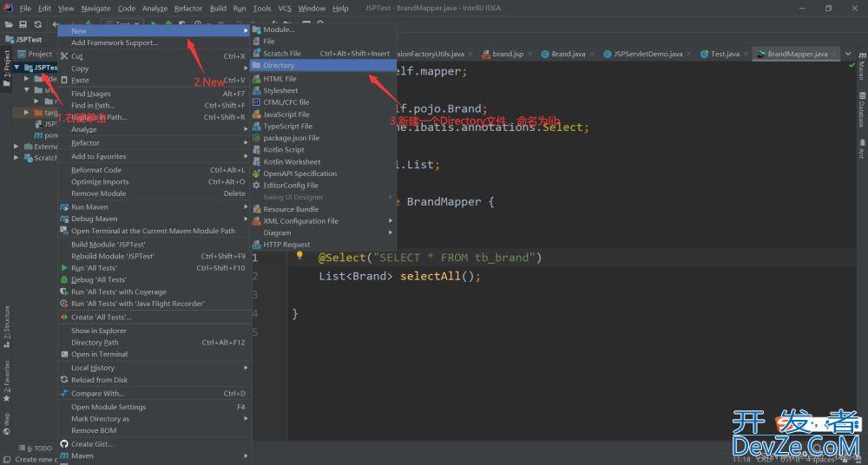Click the Project view selector label
This screenshot has width=868, height=465.
point(40,54)
